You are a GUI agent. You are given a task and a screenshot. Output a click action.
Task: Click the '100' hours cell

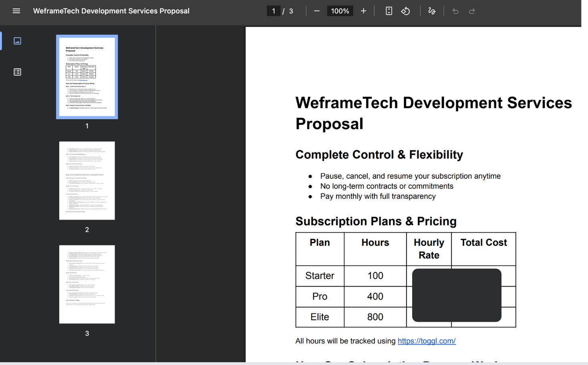click(375, 276)
